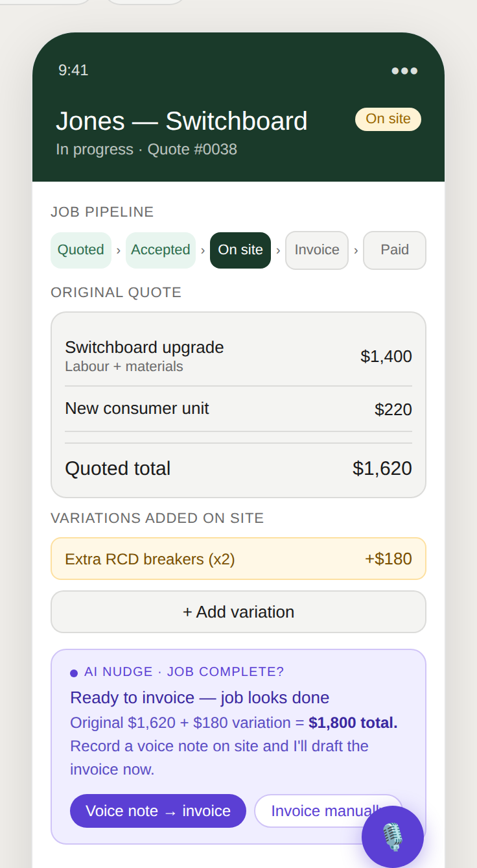Mark the Paid stage in the pipeline
477x868 pixels.
(395, 250)
